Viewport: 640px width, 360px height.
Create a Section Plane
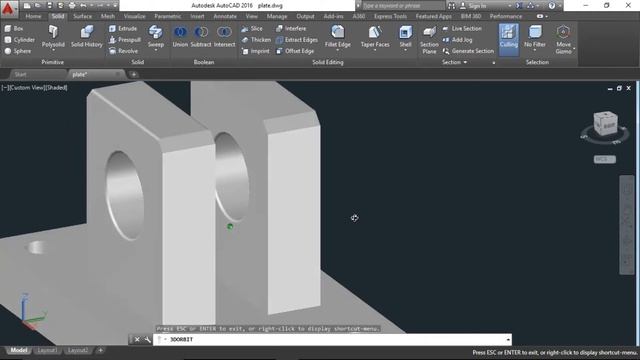click(429, 40)
